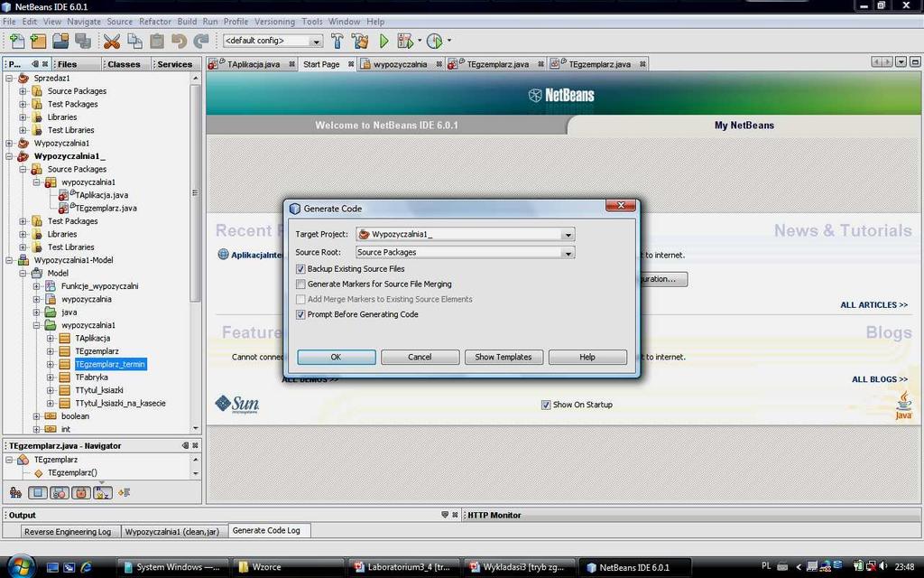The image size is (924, 578).
Task: Expand the Wypozyczalnia1 project node
Action: (x=9, y=143)
